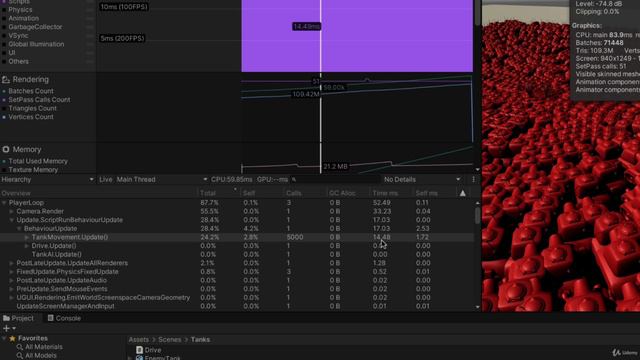Image resolution: width=640 pixels, height=360 pixels.
Task: Select the Rendering profiler module icon
Action: [6, 80]
